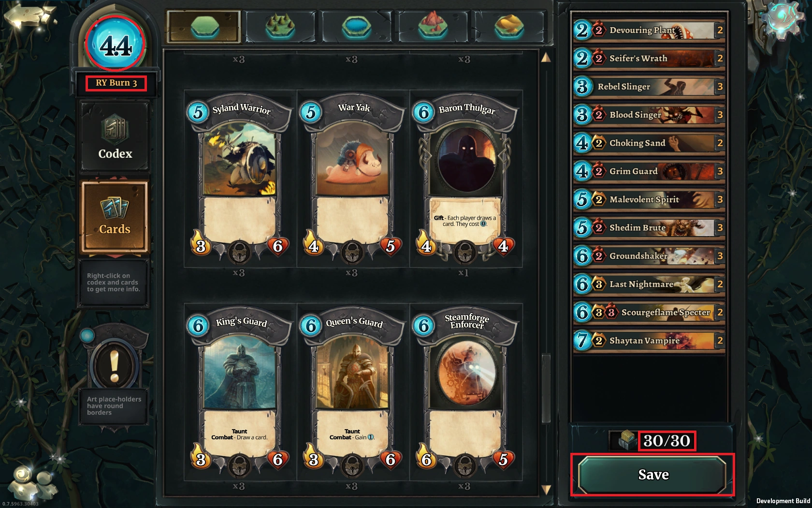The height and width of the screenshot is (508, 812).
Task: Select the green prairie land filter tab
Action: (203, 27)
